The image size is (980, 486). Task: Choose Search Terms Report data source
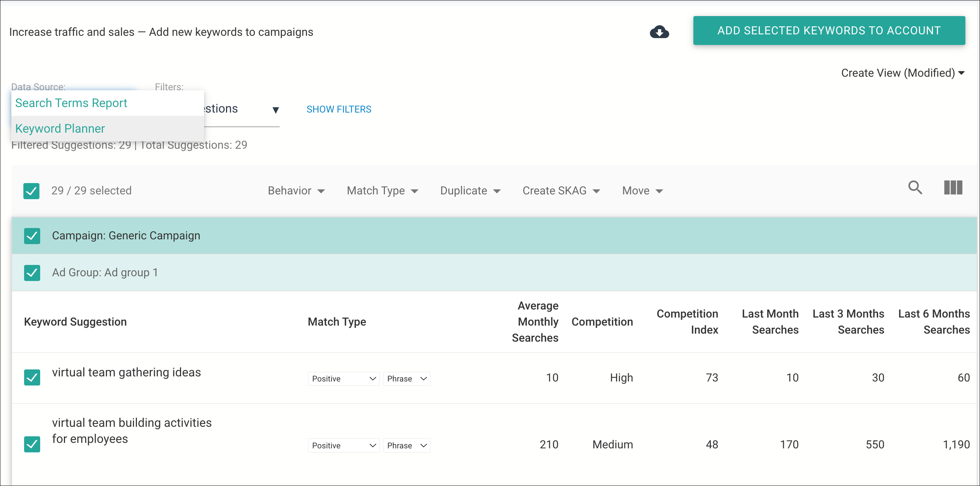(108, 103)
